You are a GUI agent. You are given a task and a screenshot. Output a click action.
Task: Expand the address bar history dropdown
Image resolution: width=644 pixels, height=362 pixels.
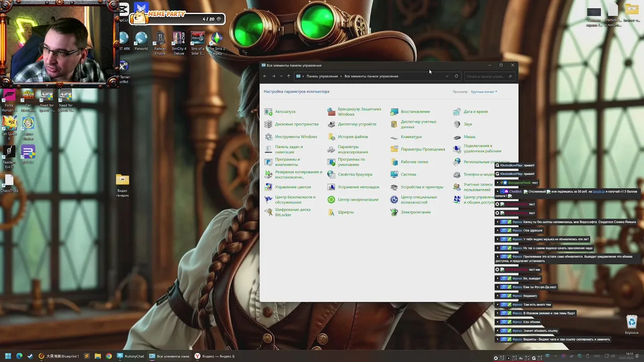(x=447, y=76)
